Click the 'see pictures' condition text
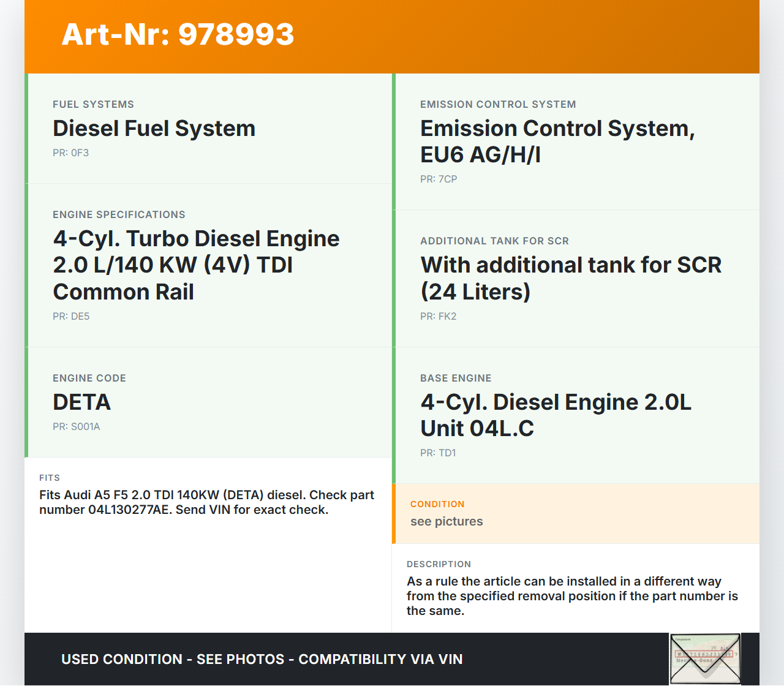Image resolution: width=784 pixels, height=686 pixels. (x=447, y=522)
